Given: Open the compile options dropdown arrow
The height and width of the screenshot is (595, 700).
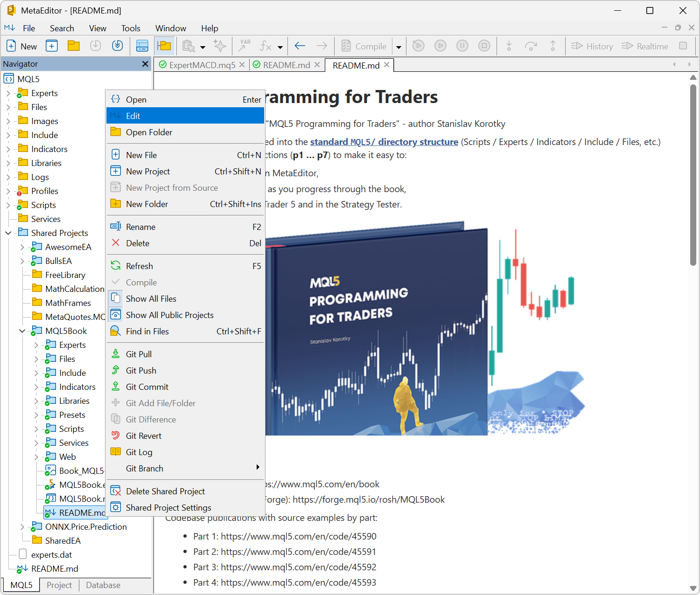Looking at the screenshot, I should [x=399, y=46].
